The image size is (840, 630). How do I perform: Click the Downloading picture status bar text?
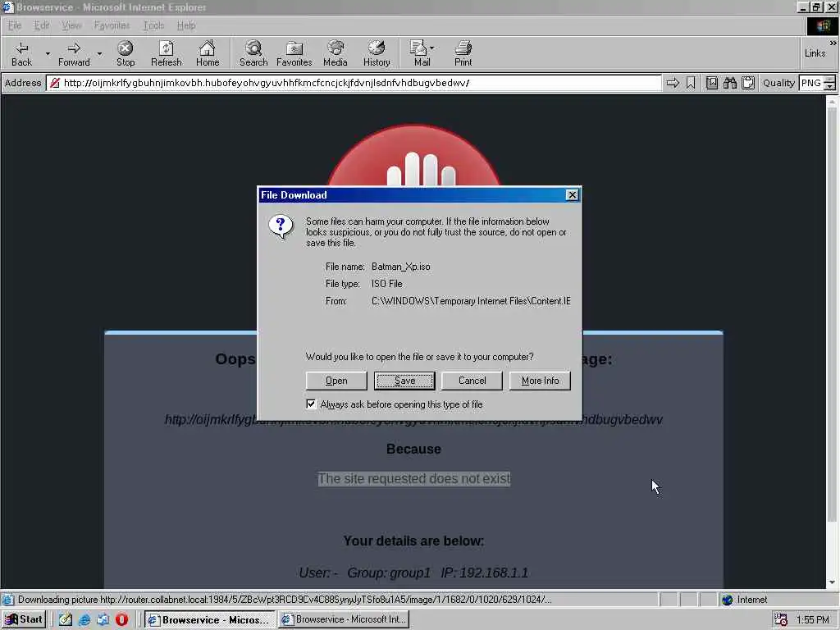click(284, 600)
